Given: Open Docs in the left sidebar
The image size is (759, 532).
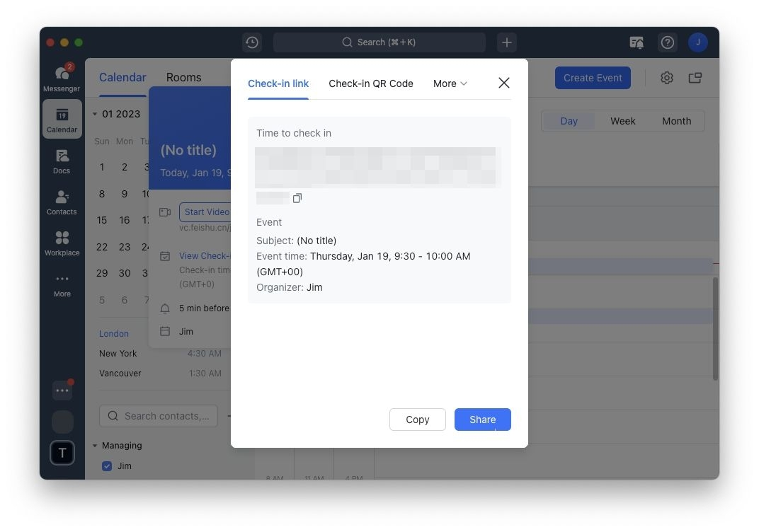Looking at the screenshot, I should pos(62,161).
